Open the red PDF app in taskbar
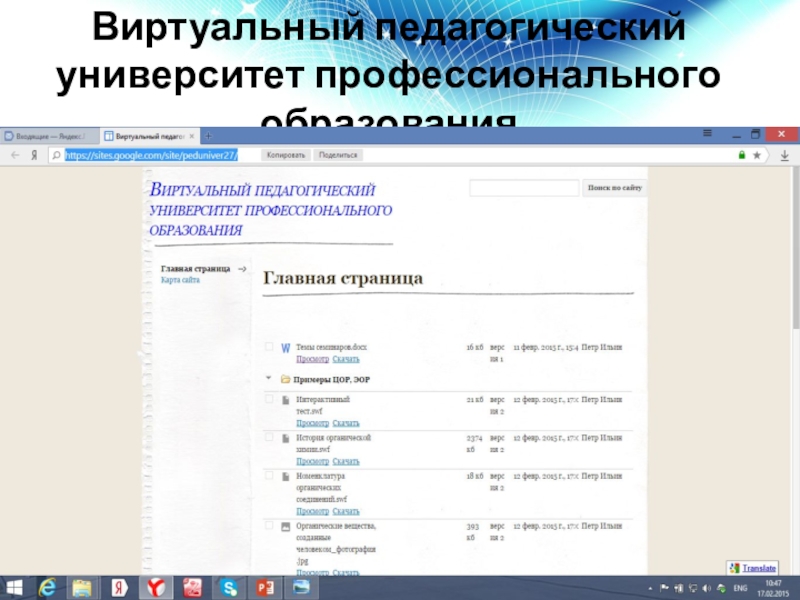This screenshot has width=800, height=600. pos(193,588)
